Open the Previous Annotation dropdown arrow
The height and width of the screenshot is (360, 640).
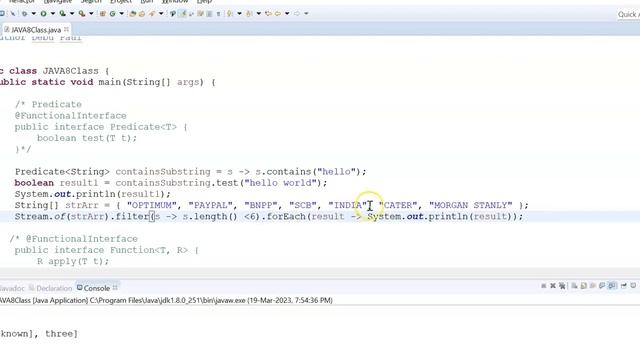pyautogui.click(x=258, y=13)
